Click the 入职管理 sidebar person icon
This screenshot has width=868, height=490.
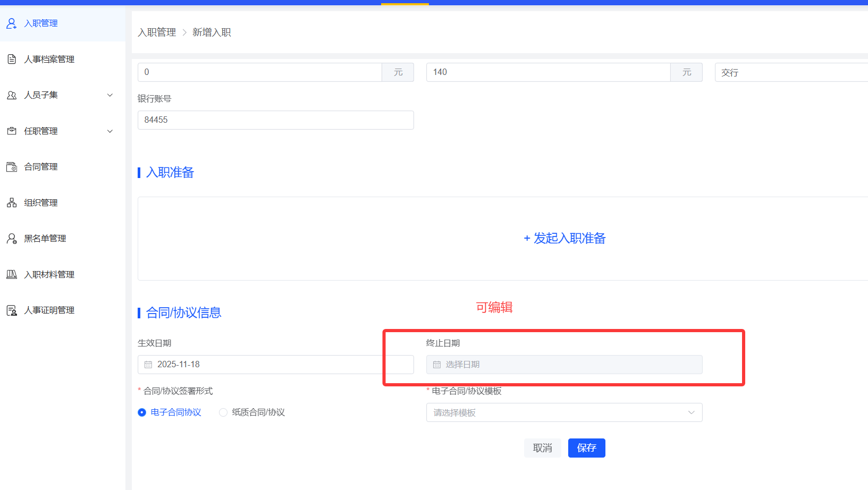[x=12, y=23]
